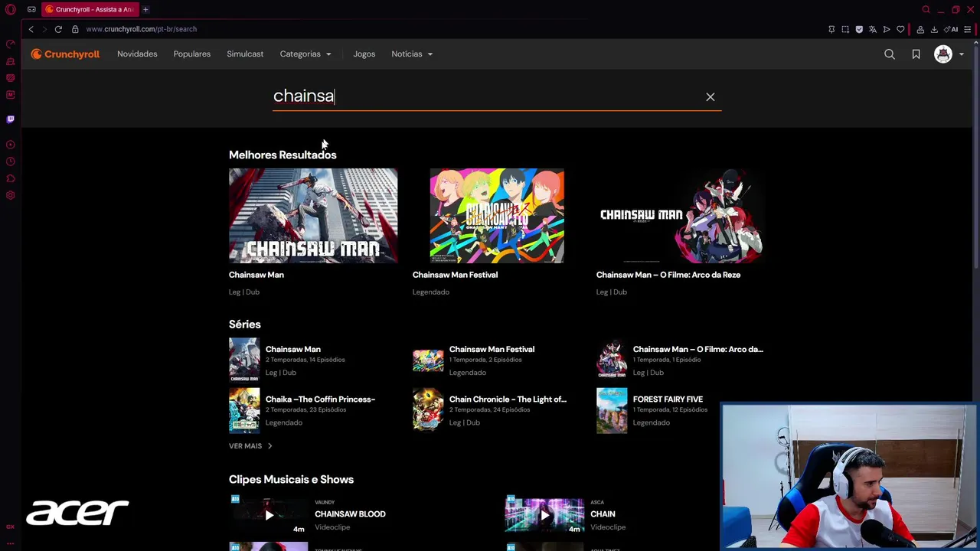Open Crunchyroll watchlist bookmark icon

click(916, 54)
